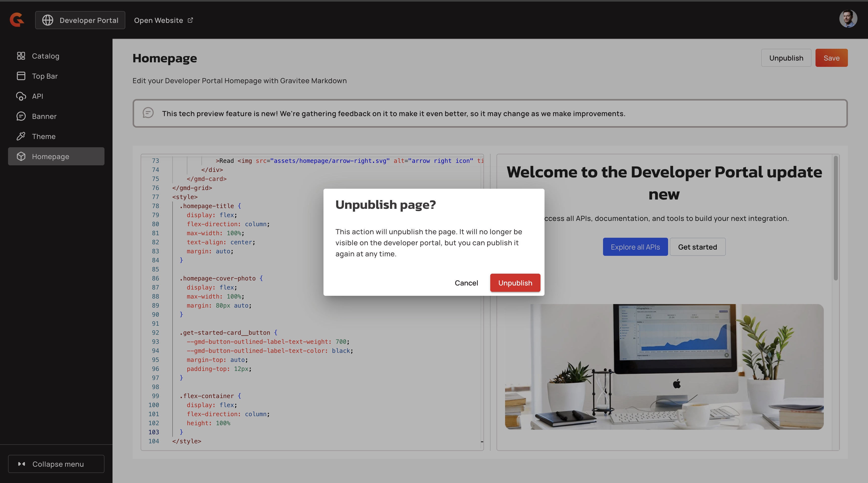Click the external link icon next to Open Website
This screenshot has width=868, height=483.
[x=190, y=20]
